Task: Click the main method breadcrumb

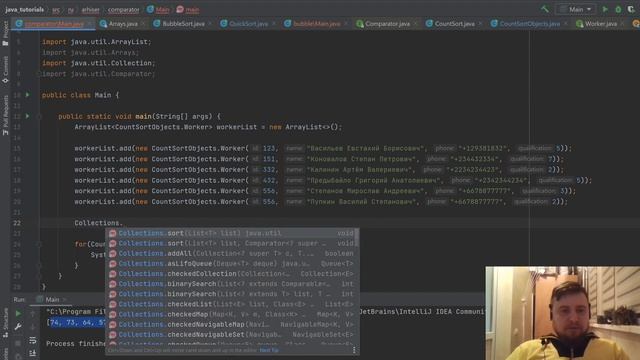Action: coord(188,9)
